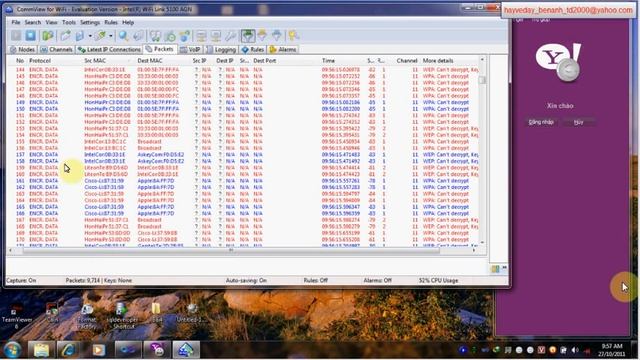Click the blue Stop Capture toolbar icon
This screenshot has height=360, width=640.
tap(31, 36)
